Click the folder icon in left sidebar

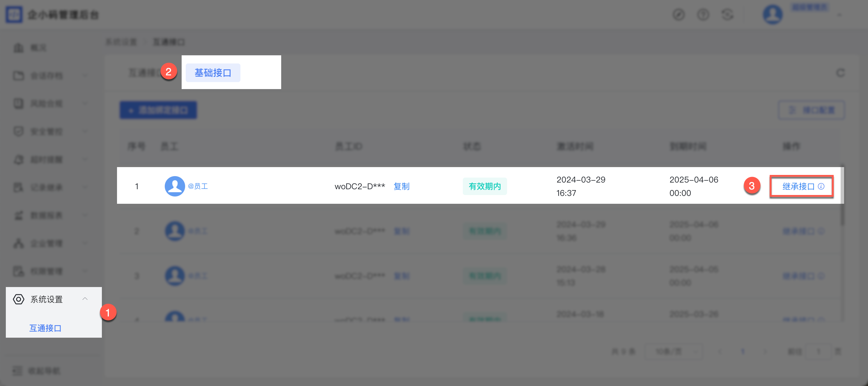(x=19, y=75)
